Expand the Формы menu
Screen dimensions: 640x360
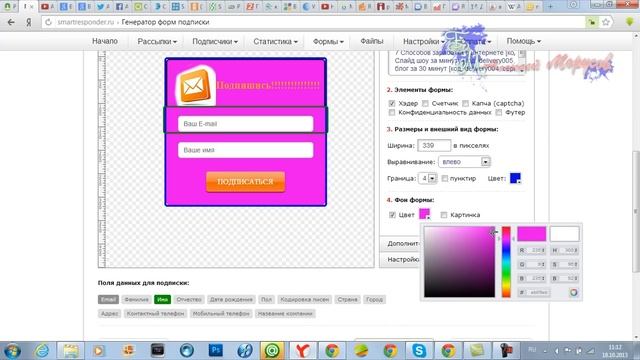pyautogui.click(x=328, y=41)
